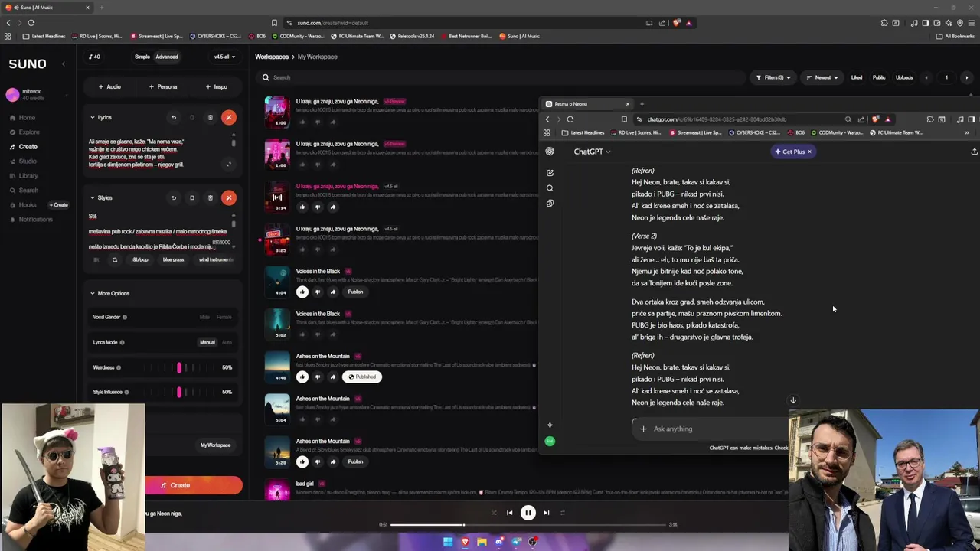Collapse the More Options section
This screenshot has width=980, height=551.
click(109, 293)
